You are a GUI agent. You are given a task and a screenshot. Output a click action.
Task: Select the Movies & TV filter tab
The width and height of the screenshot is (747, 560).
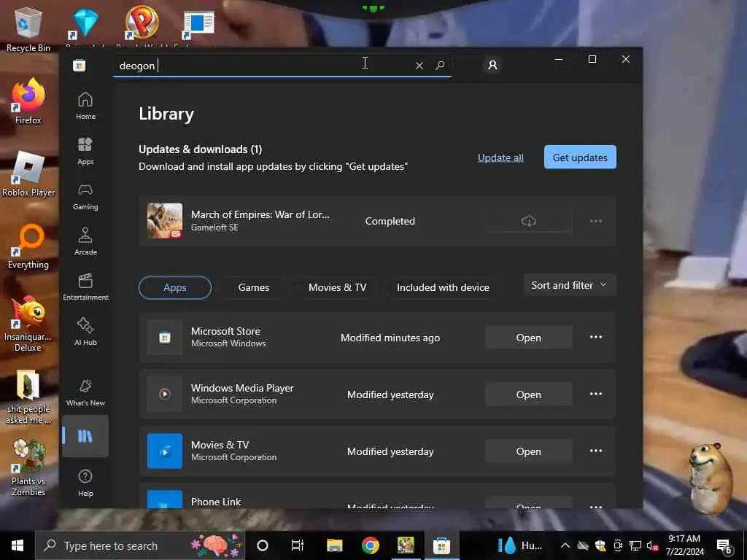click(x=337, y=287)
